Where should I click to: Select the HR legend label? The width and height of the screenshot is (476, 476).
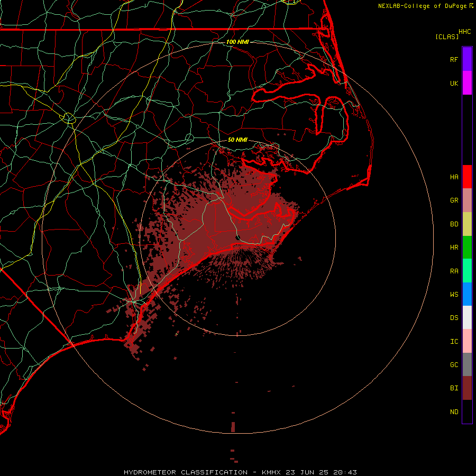tap(454, 248)
